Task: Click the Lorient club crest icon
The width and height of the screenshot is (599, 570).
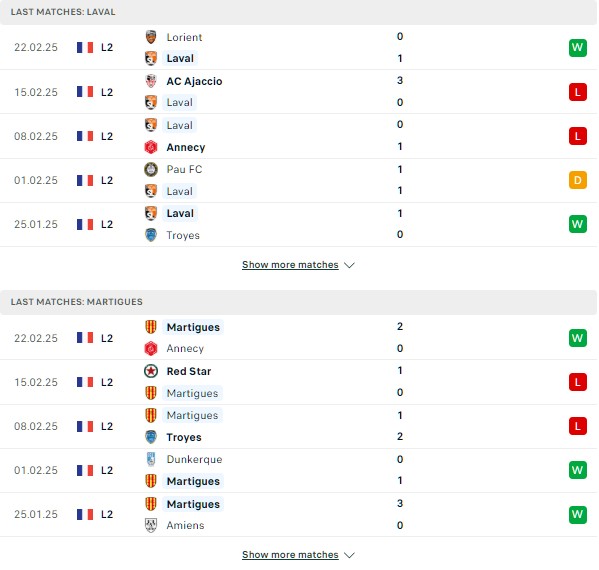Action: point(151,37)
